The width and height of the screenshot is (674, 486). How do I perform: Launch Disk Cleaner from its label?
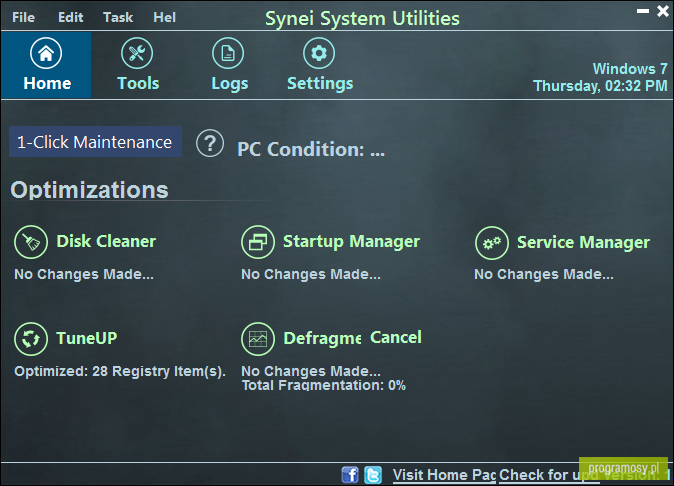[x=106, y=241]
